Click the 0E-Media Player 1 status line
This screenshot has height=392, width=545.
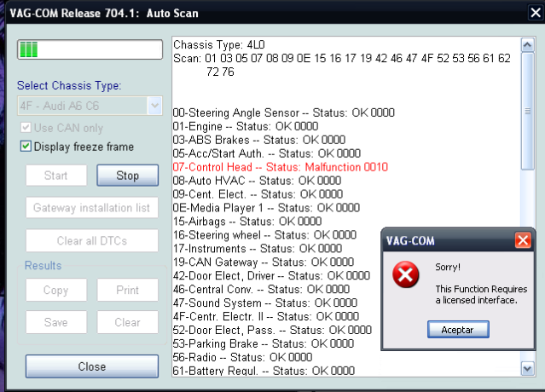[x=266, y=208]
